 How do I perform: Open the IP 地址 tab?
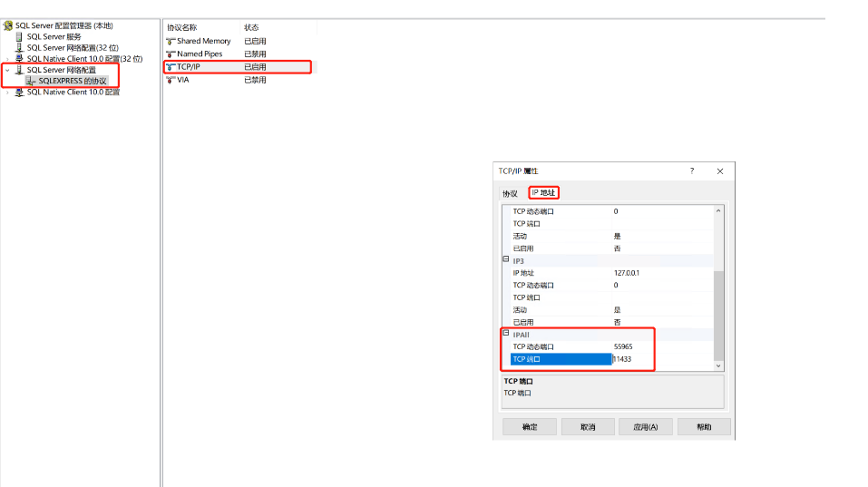[543, 192]
